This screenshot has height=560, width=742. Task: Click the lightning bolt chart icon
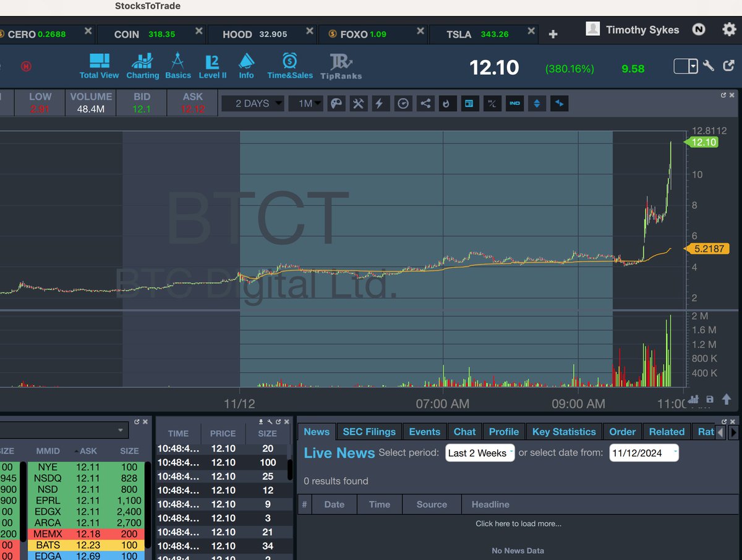(x=380, y=104)
